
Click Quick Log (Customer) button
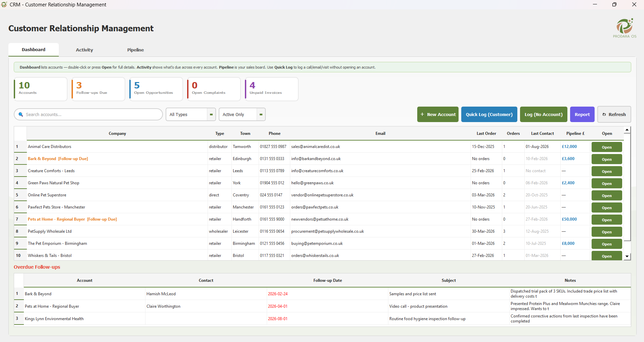(x=489, y=114)
